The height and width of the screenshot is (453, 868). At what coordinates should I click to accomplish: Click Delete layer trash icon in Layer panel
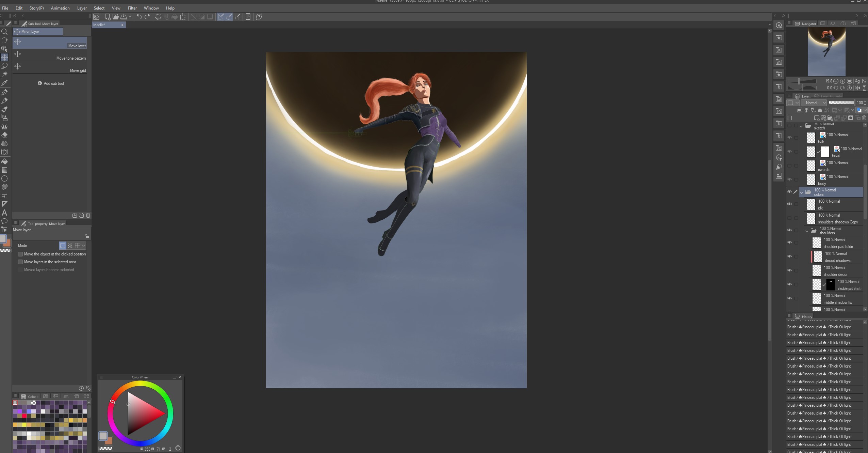(864, 118)
